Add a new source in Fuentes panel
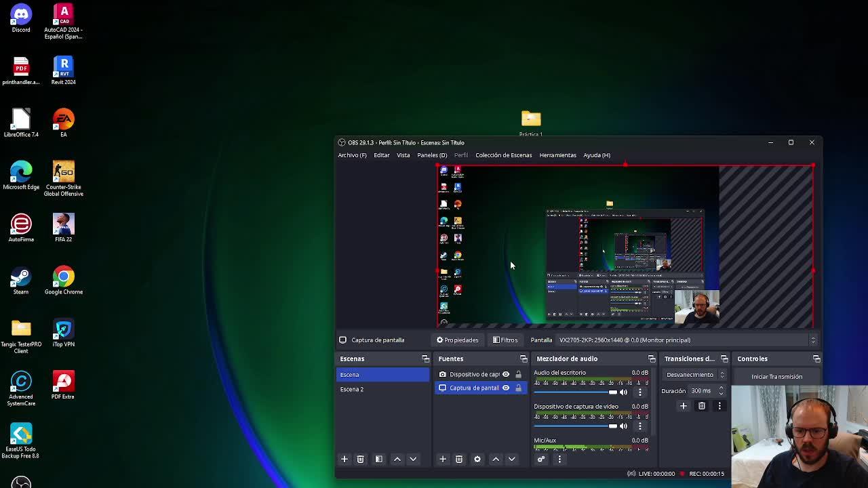868x488 pixels. (x=443, y=459)
